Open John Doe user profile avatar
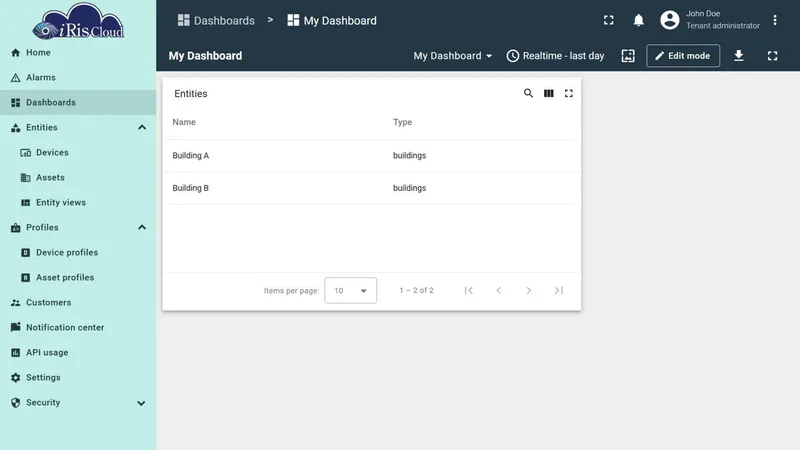Viewport: 800px width, 450px height. 669,20
